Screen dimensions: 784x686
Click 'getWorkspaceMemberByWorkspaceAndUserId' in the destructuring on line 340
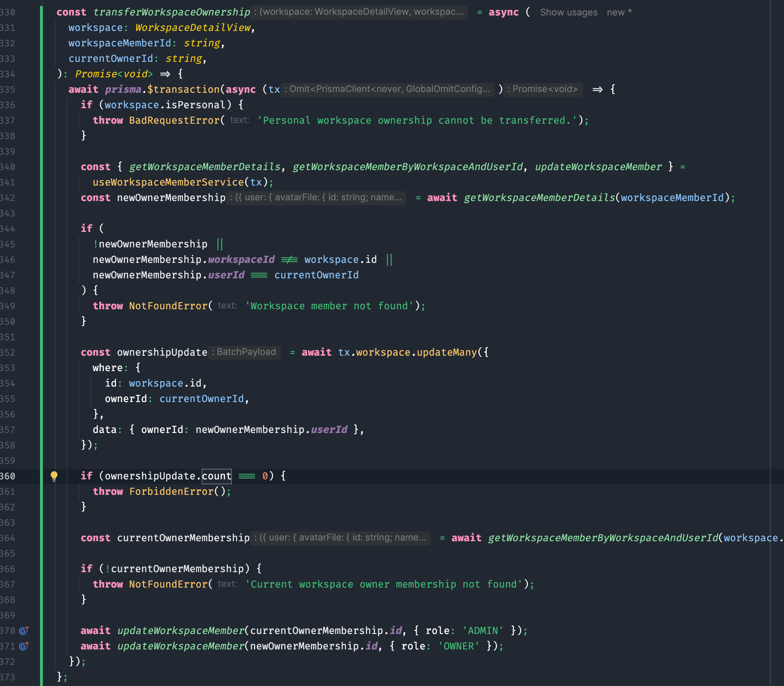pyautogui.click(x=408, y=167)
